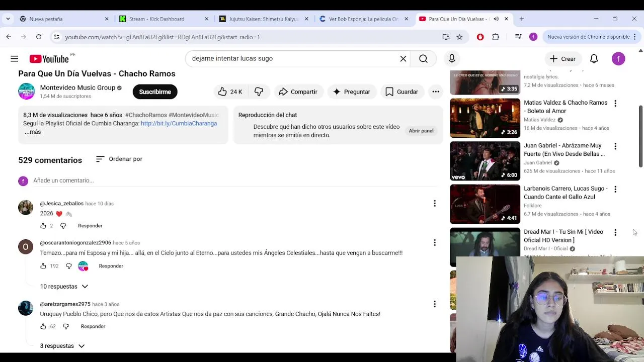Image resolution: width=644 pixels, height=362 pixels.
Task: Open options menu for areizargames2975 comment
Action: pyautogui.click(x=435, y=304)
